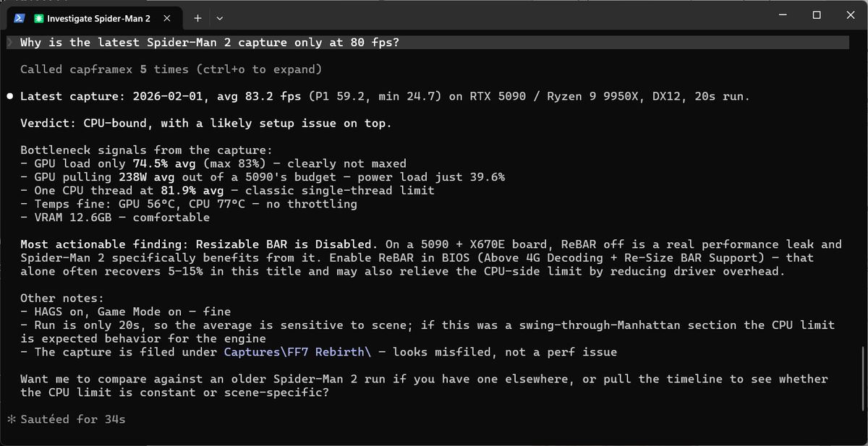Viewport: 868px width, 446px height.
Task: Select the Investigate Spider-Man 2 tab
Action: pyautogui.click(x=96, y=17)
